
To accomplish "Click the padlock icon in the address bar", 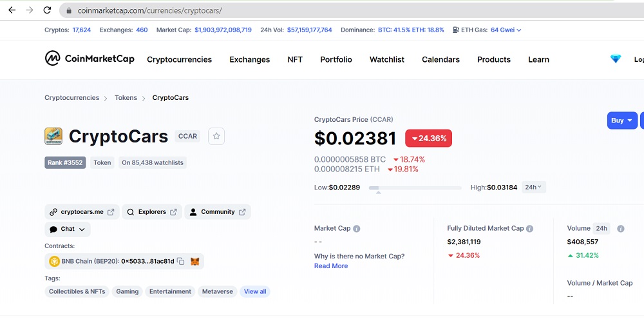I will click(x=69, y=11).
